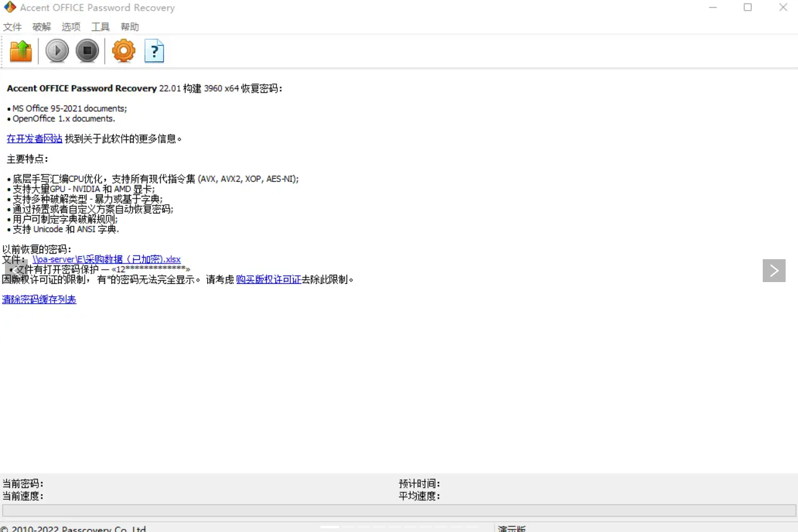Close the Accent OFFICE Password Recovery window

[x=783, y=7]
